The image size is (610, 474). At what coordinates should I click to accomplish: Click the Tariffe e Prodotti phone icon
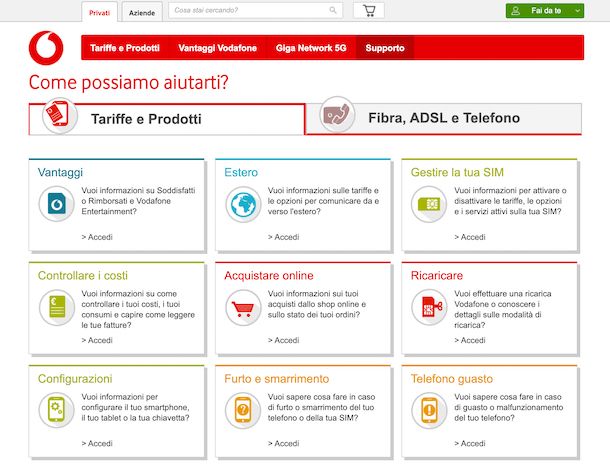click(x=60, y=116)
